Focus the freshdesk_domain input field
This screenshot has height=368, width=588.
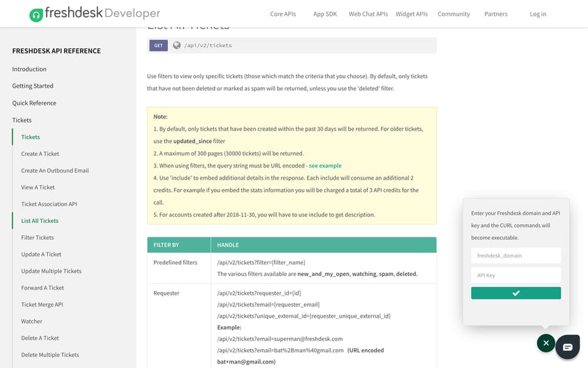516,256
